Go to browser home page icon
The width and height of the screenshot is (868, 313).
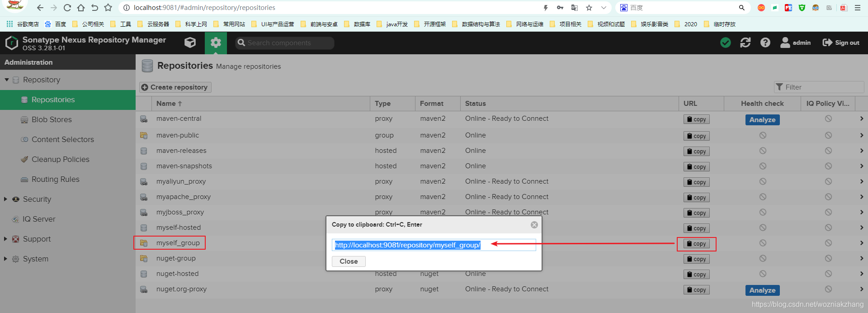click(81, 8)
